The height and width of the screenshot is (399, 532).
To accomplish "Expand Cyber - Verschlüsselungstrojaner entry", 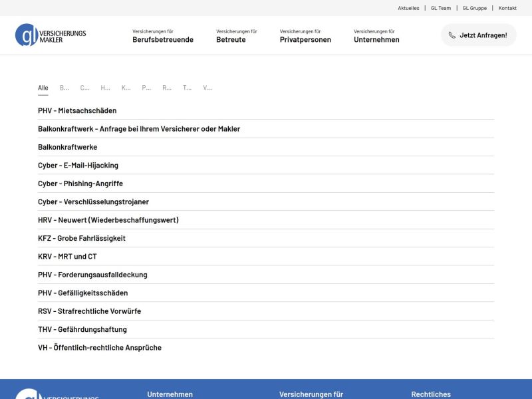I will coord(266,202).
